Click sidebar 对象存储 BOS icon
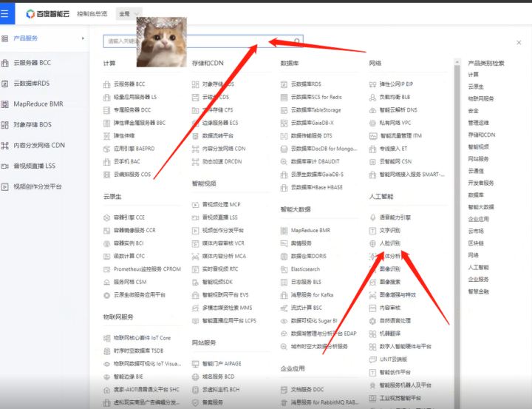 [4, 125]
